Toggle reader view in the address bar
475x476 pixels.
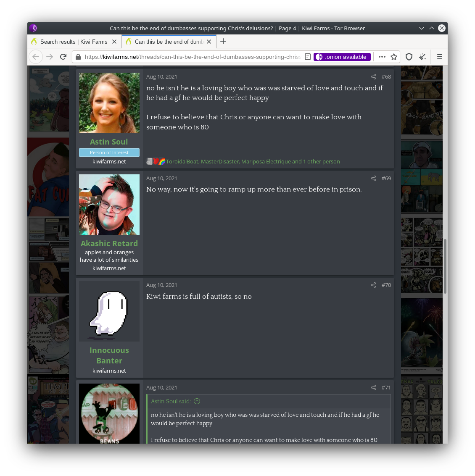(x=307, y=57)
